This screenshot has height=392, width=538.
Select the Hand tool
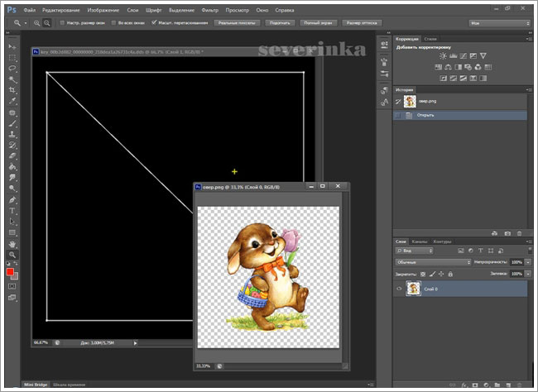pos(12,243)
